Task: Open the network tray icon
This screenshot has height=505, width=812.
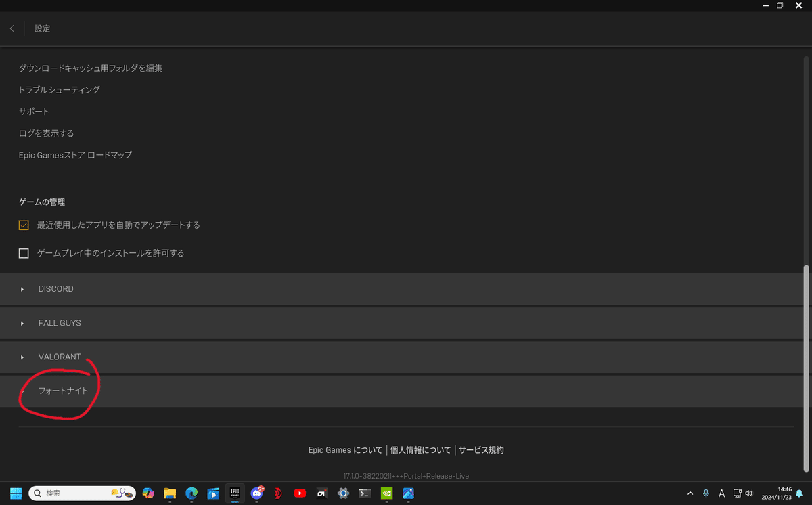Action: (738, 493)
